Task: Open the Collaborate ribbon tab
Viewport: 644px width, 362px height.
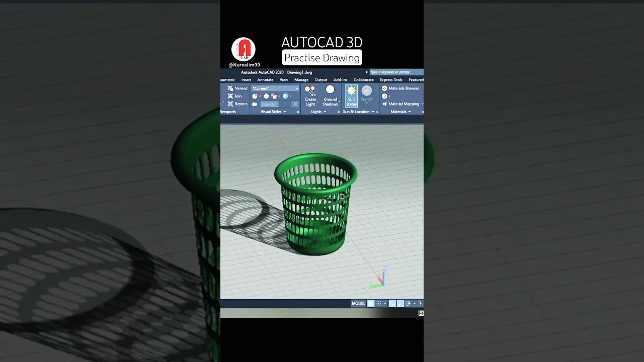Action: (363, 80)
